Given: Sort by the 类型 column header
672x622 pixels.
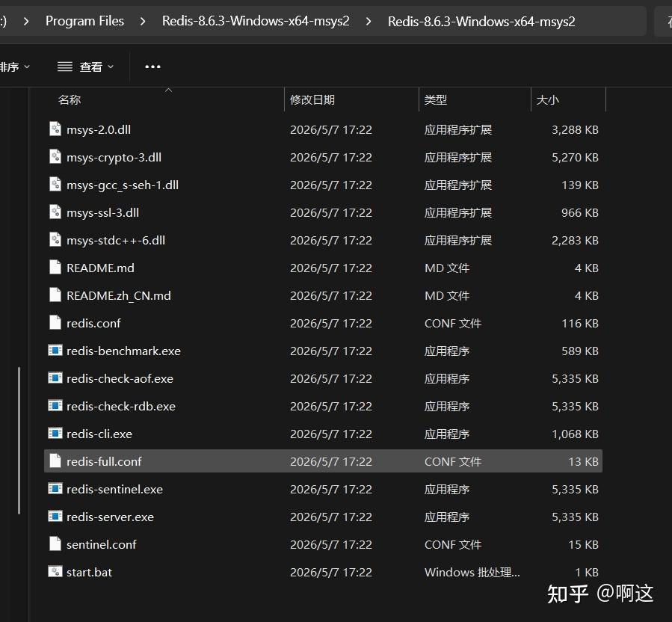Looking at the screenshot, I should pyautogui.click(x=436, y=100).
